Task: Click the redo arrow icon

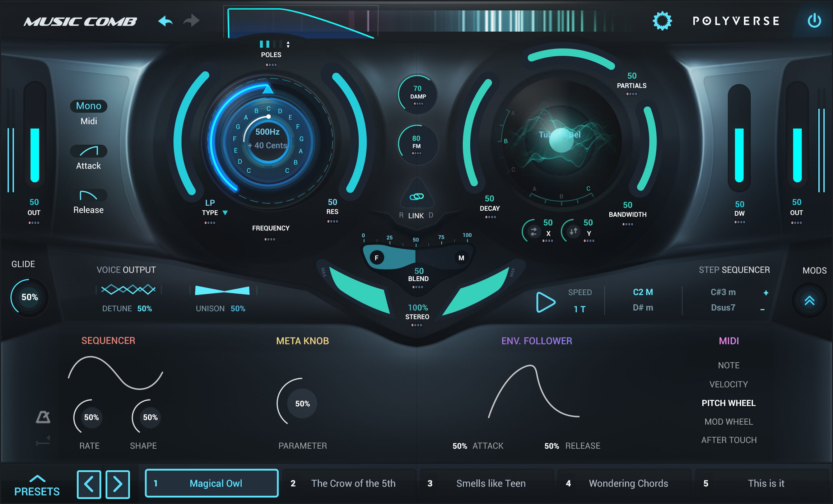Action: coord(191,21)
